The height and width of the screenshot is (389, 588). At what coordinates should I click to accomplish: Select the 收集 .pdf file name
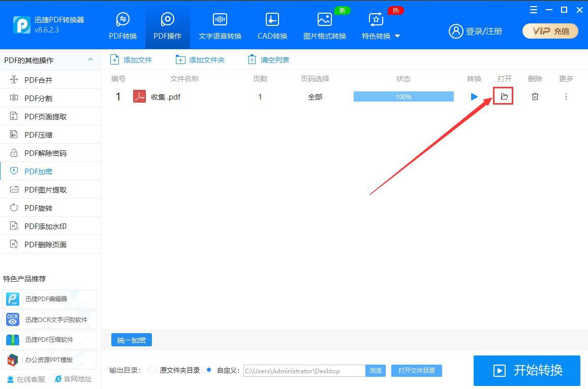click(x=166, y=96)
